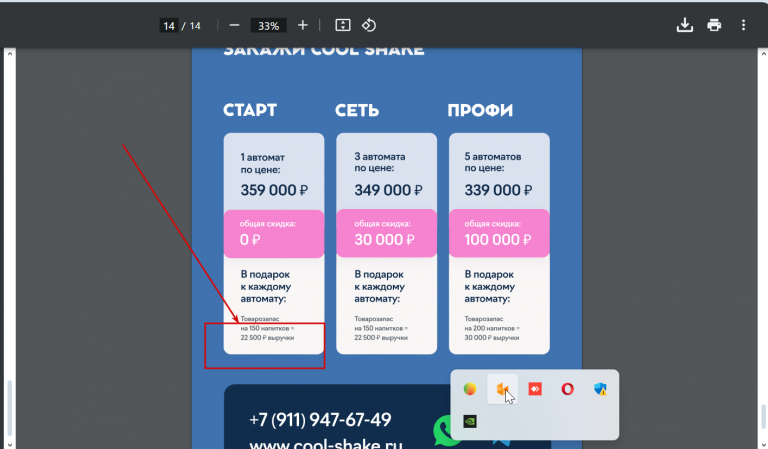
Task: Rotate the PDF counterclockwise
Action: click(x=369, y=25)
